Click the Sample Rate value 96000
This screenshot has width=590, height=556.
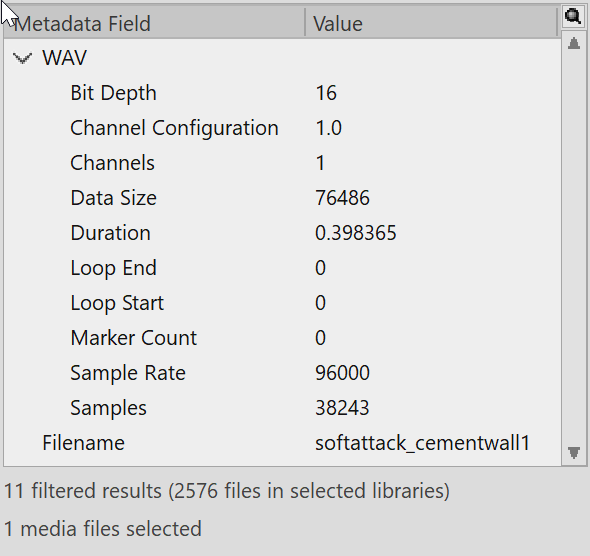[342, 373]
